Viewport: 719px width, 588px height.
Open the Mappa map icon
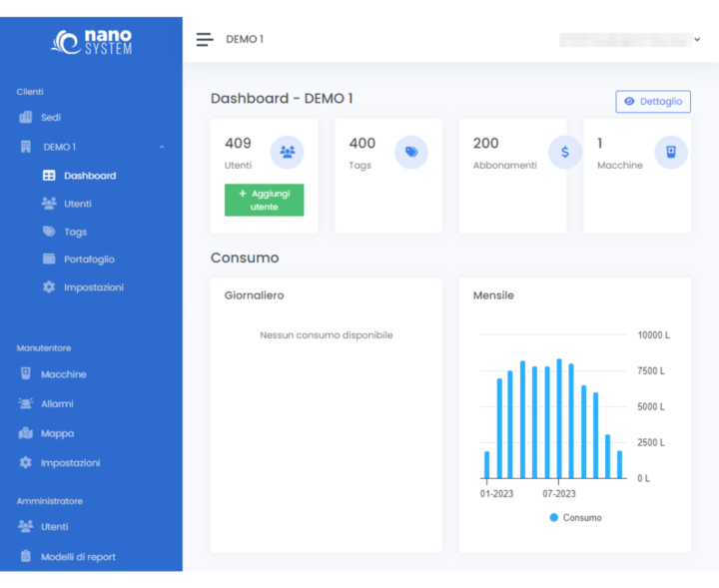pos(26,433)
